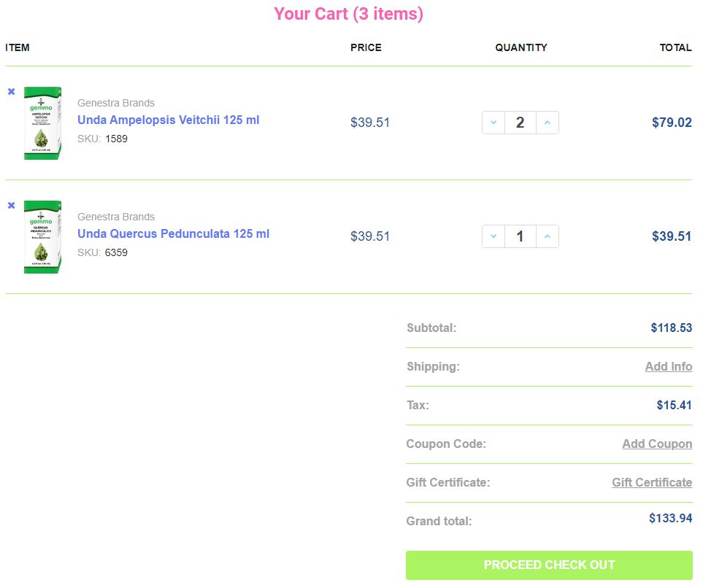Viewport: 703px width, 588px height.
Task: Click the Ampelopsis Veitchii product image
Action: pos(42,123)
